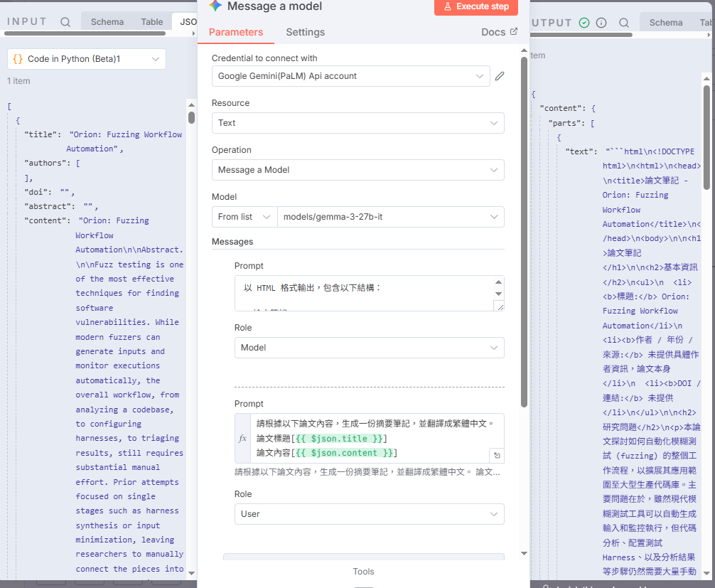Click the "doi" key in Input JSON
The width and height of the screenshot is (715, 588).
38,192
